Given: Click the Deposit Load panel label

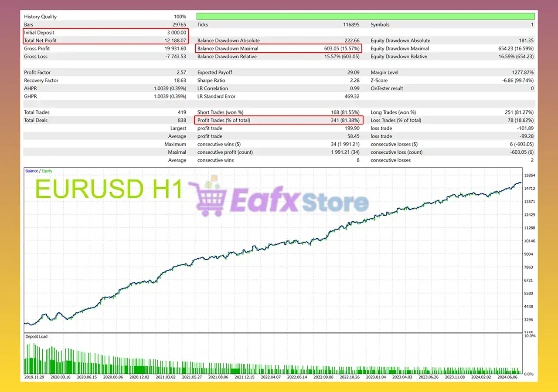Looking at the screenshot, I should (37, 337).
